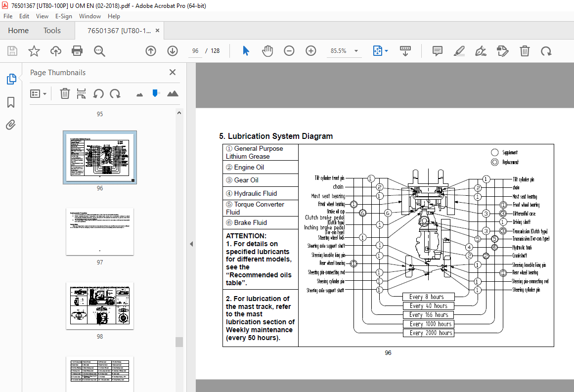Delete selected thumbnail with panel trash icon
574x392 pixels.
click(65, 94)
